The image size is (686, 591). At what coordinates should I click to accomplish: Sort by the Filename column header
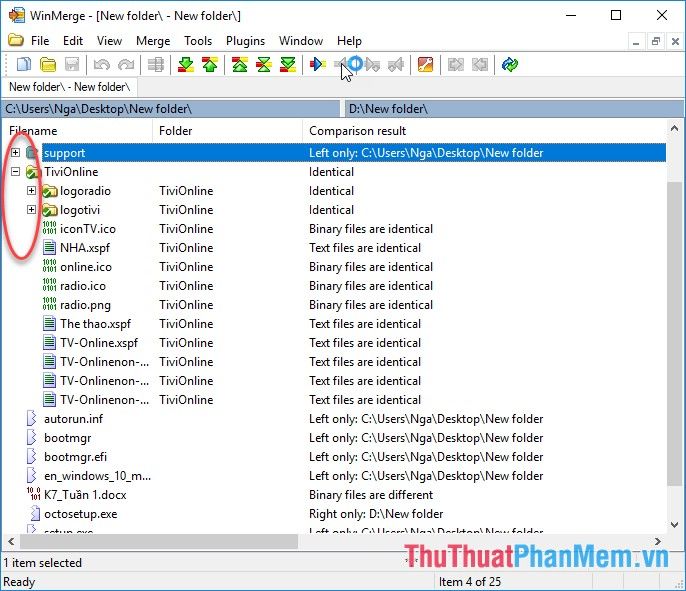tap(77, 131)
